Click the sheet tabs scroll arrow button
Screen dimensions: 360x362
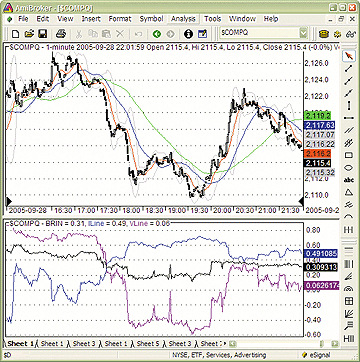tap(233, 344)
